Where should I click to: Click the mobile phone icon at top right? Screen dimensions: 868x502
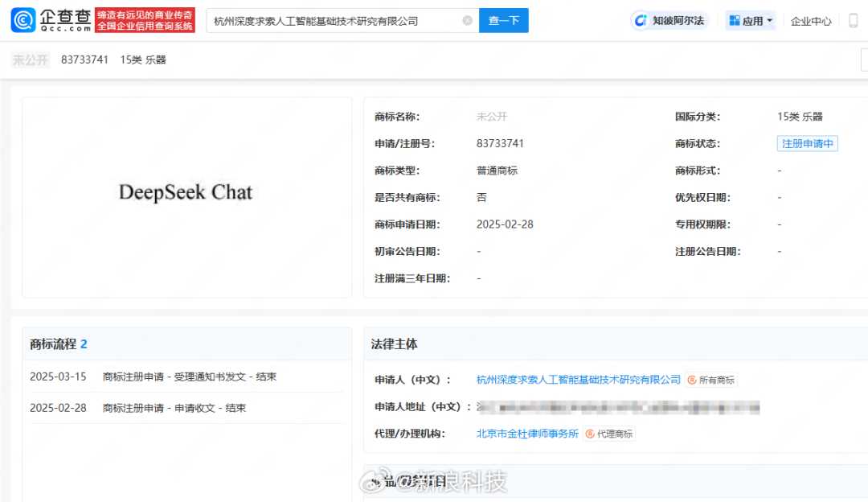coord(853,20)
